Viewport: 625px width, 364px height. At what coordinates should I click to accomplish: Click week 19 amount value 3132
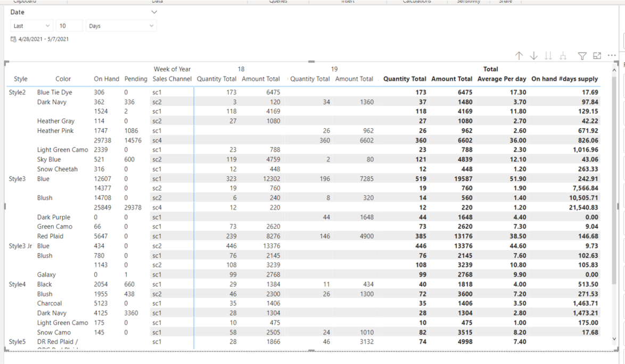pyautogui.click(x=367, y=342)
